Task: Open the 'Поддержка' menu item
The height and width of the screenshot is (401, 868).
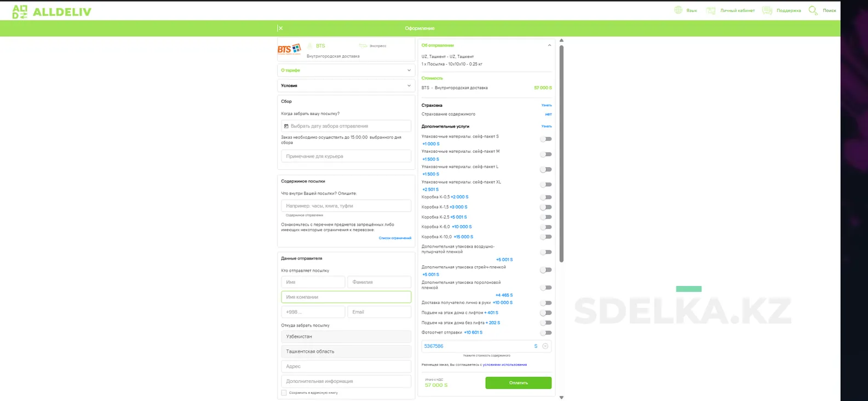Action: [789, 10]
